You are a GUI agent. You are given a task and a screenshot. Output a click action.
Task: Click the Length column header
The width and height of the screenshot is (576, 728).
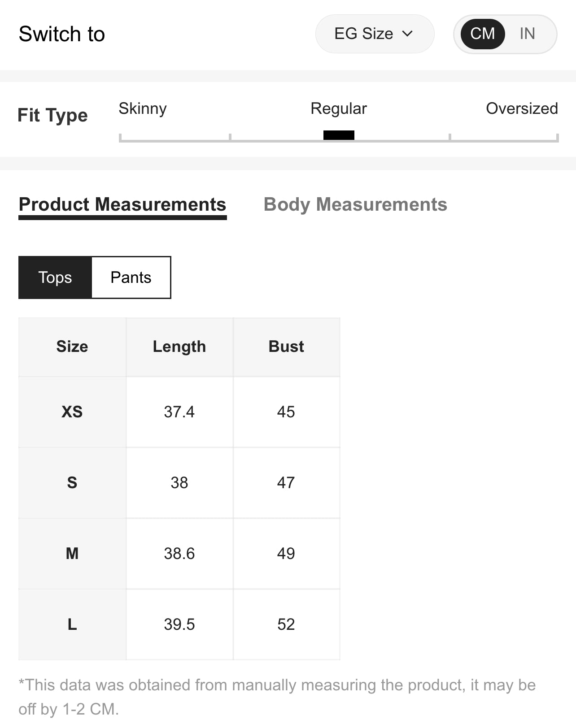coord(179,347)
